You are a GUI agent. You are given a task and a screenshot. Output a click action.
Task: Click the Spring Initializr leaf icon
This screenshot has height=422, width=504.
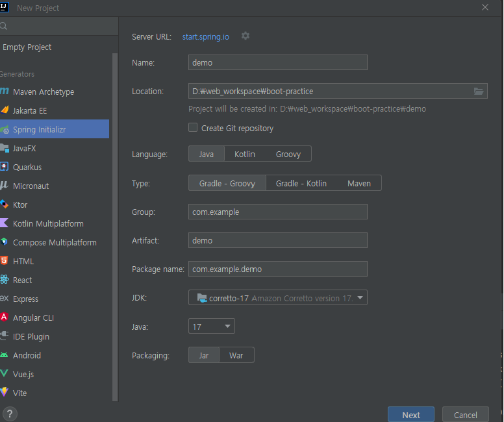[x=5, y=130]
